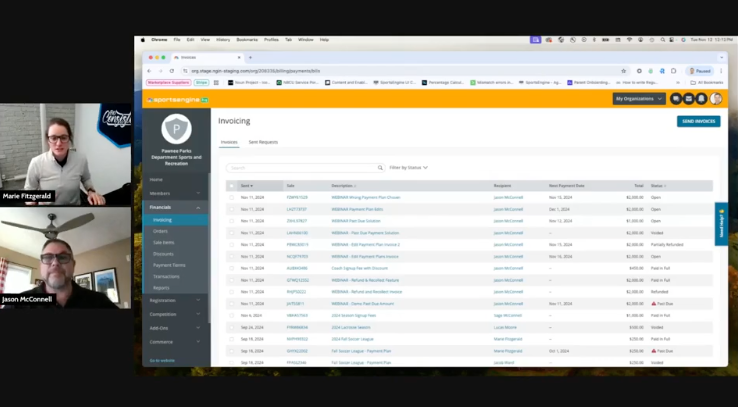Check the box for invoice FDMY61529
The image size is (738, 407).
pyautogui.click(x=231, y=198)
